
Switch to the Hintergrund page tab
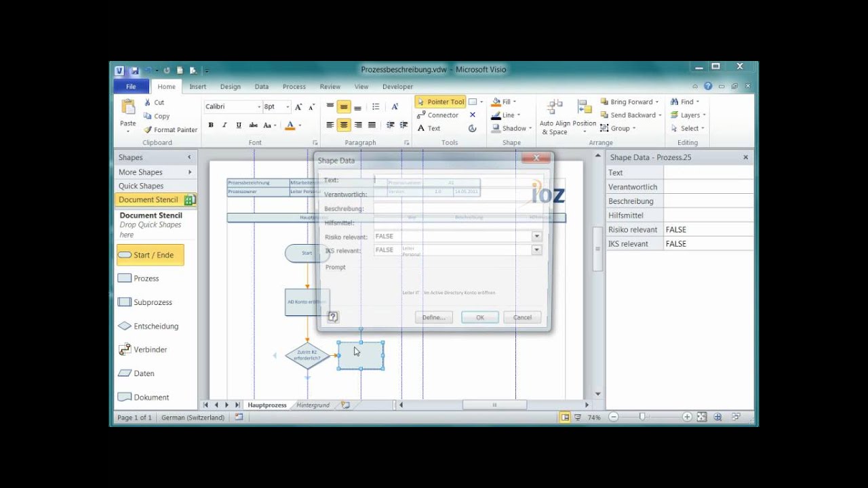pos(313,405)
